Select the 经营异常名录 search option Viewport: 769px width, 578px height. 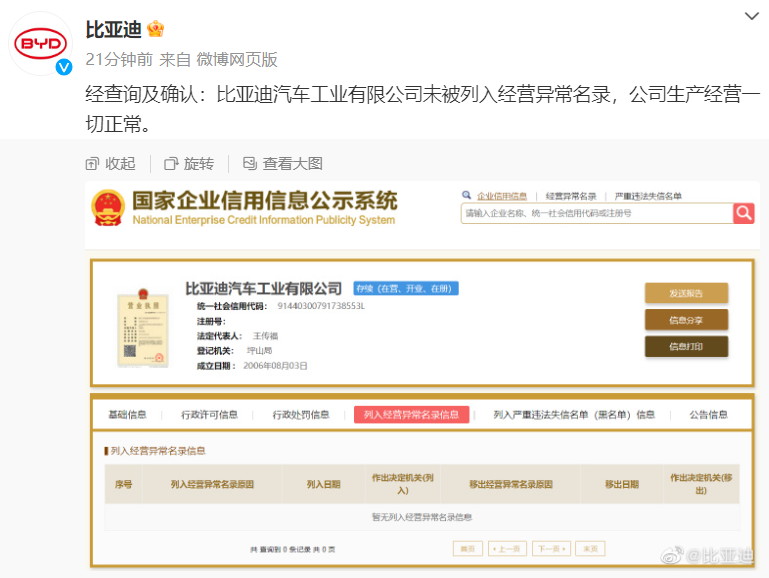click(571, 196)
